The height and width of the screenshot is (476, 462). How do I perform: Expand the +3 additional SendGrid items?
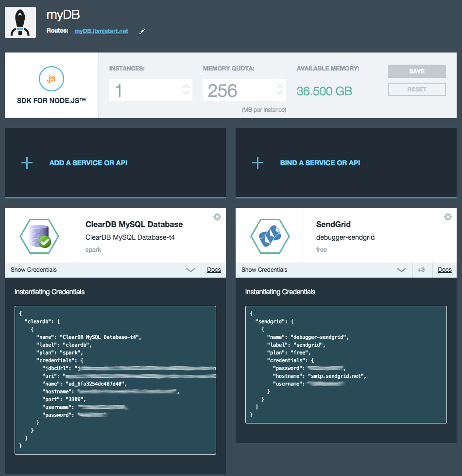pyautogui.click(x=421, y=270)
